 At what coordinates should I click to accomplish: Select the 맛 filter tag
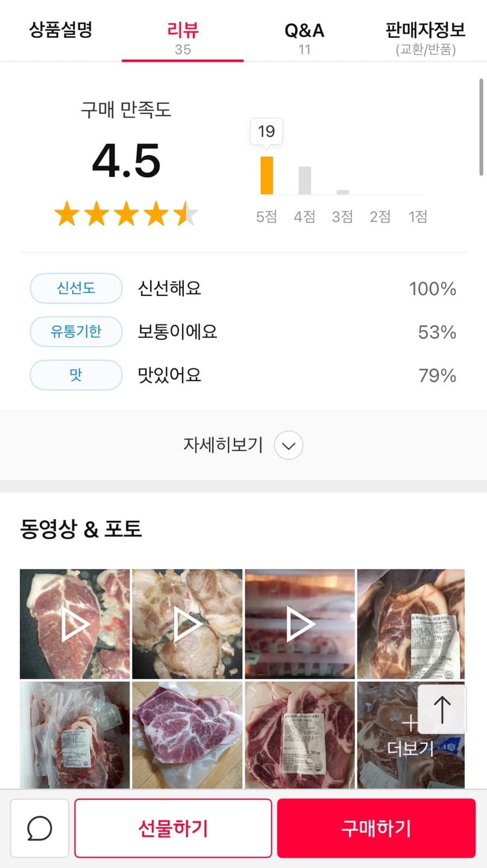[76, 376]
